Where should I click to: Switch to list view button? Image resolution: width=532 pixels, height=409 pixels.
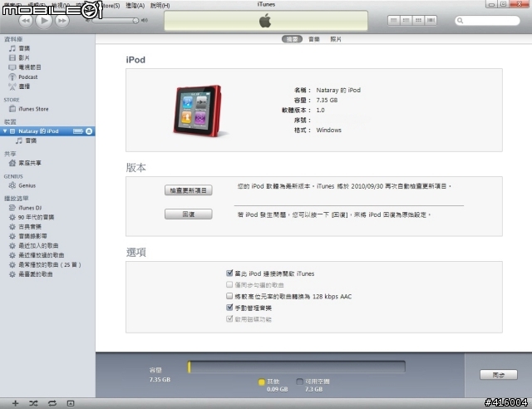pyautogui.click(x=394, y=20)
